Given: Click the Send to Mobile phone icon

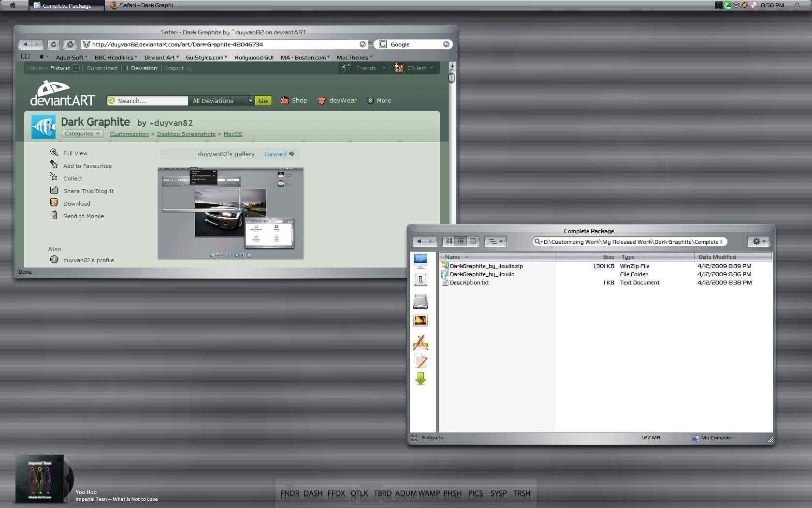Looking at the screenshot, I should click(54, 215).
